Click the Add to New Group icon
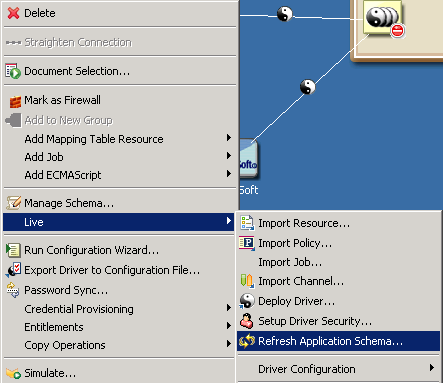This screenshot has height=383, width=443. point(13,120)
